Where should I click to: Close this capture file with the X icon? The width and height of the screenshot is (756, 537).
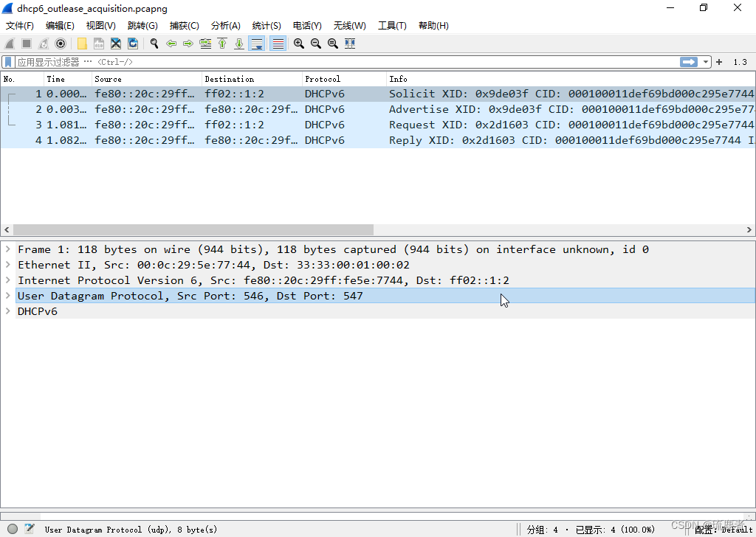[x=116, y=44]
